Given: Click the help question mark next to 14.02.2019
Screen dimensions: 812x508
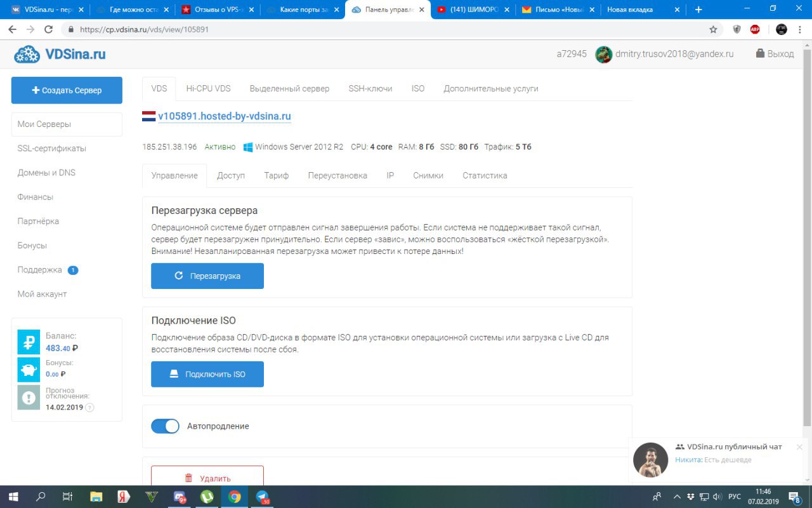Looking at the screenshot, I should tap(89, 407).
